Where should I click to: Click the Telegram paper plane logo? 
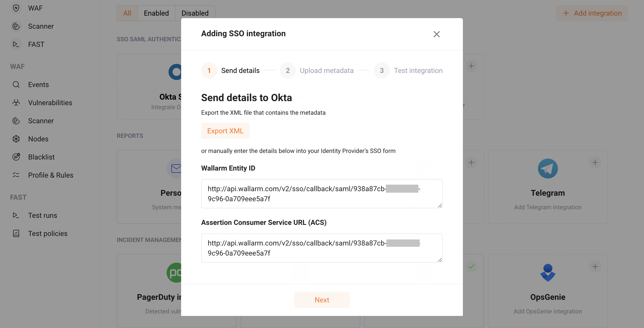(x=548, y=169)
